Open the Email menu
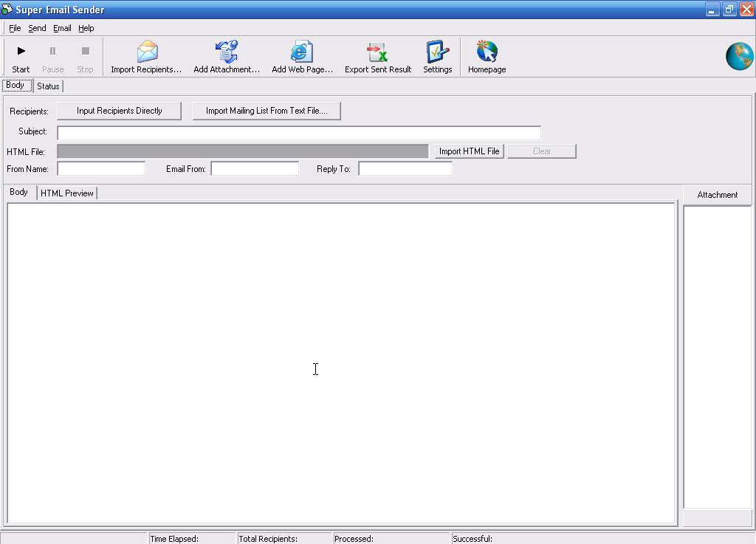The image size is (756, 544). pyautogui.click(x=61, y=28)
